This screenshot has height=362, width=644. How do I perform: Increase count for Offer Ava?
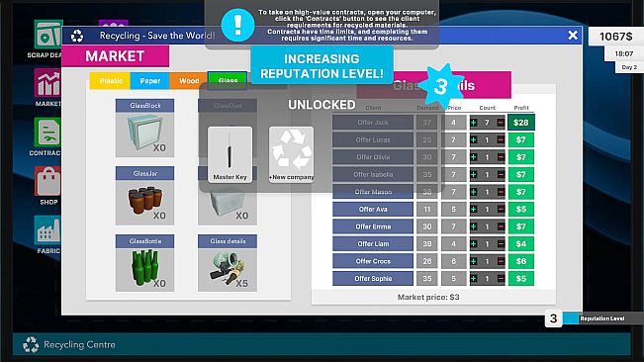tap(474, 209)
